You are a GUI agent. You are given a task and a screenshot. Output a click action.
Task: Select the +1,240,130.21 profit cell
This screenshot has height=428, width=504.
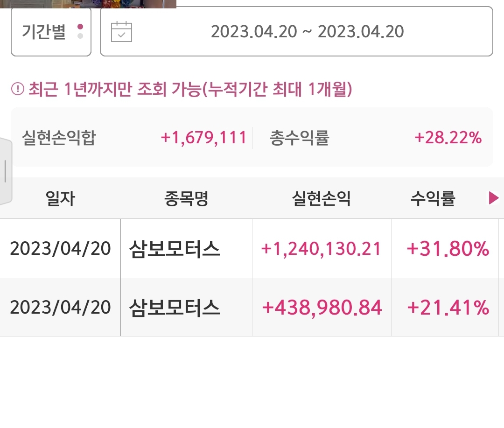[322, 249]
